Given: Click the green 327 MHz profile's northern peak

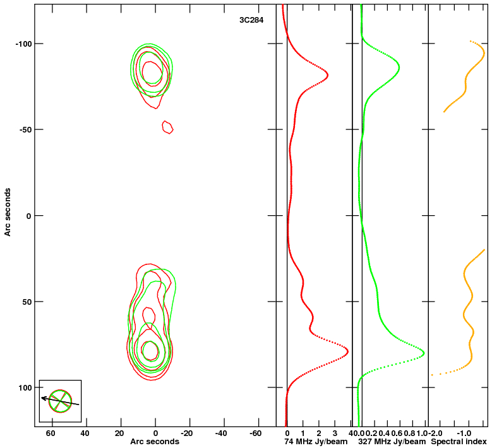Looking at the screenshot, I should [x=398, y=68].
